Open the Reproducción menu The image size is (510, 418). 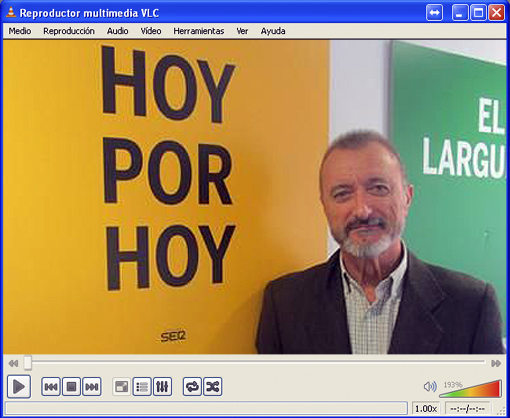coord(69,31)
